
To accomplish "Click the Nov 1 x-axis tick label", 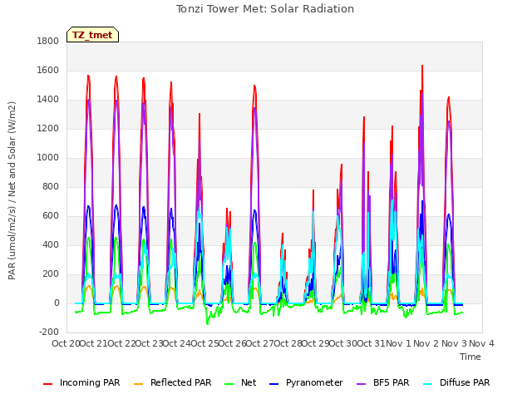I will tap(398, 343).
